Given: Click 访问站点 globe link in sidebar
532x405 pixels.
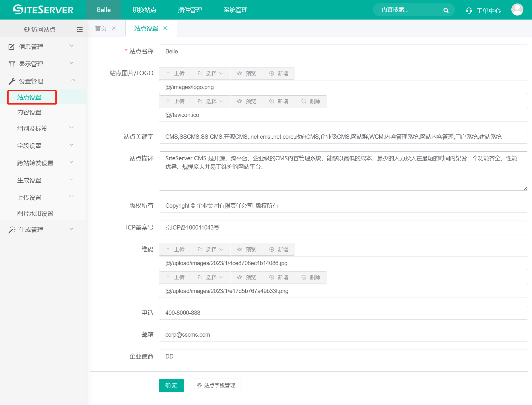Looking at the screenshot, I should coord(40,29).
